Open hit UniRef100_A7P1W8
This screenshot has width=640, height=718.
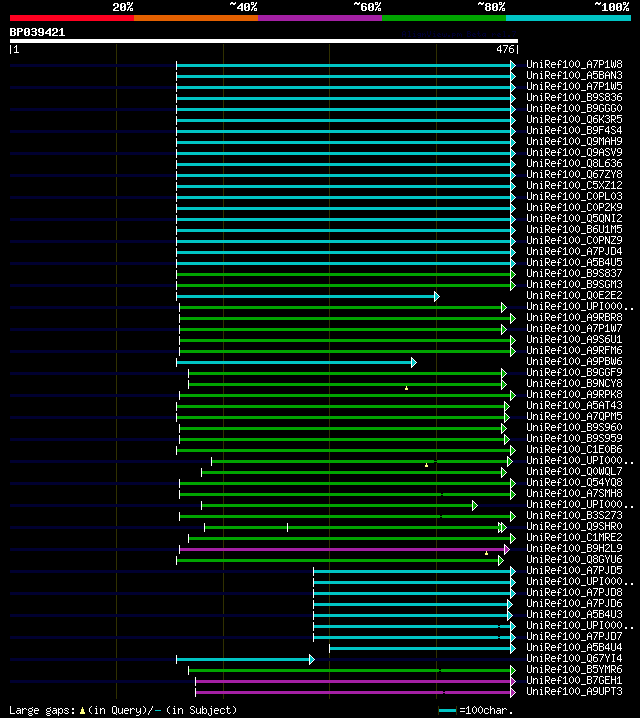click(574, 65)
